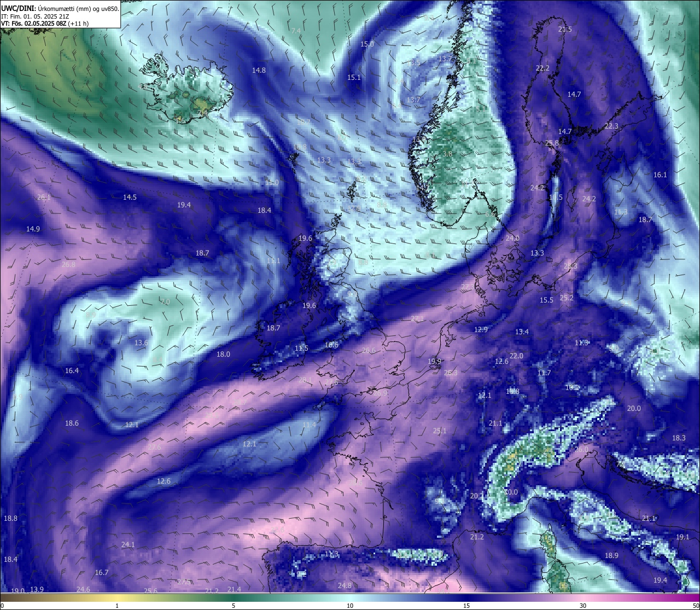This screenshot has width=700, height=610.
Task: Select the map value 11.7
Action: tap(544, 373)
